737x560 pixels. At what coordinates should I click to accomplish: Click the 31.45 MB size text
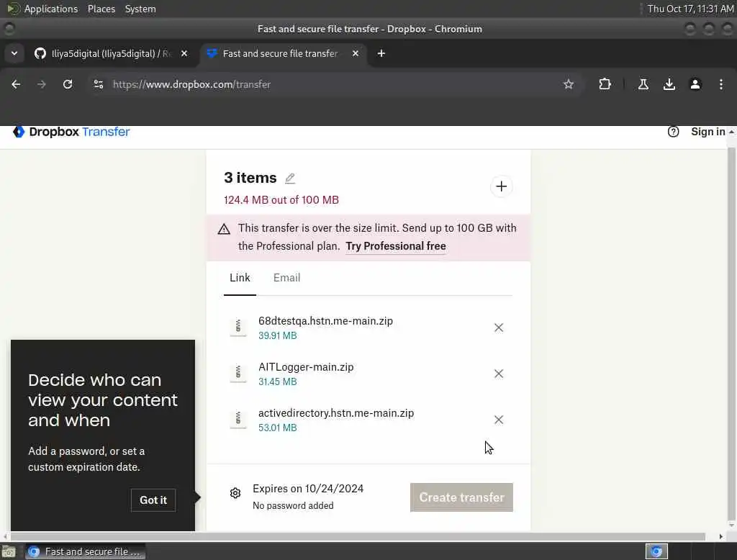277,381
